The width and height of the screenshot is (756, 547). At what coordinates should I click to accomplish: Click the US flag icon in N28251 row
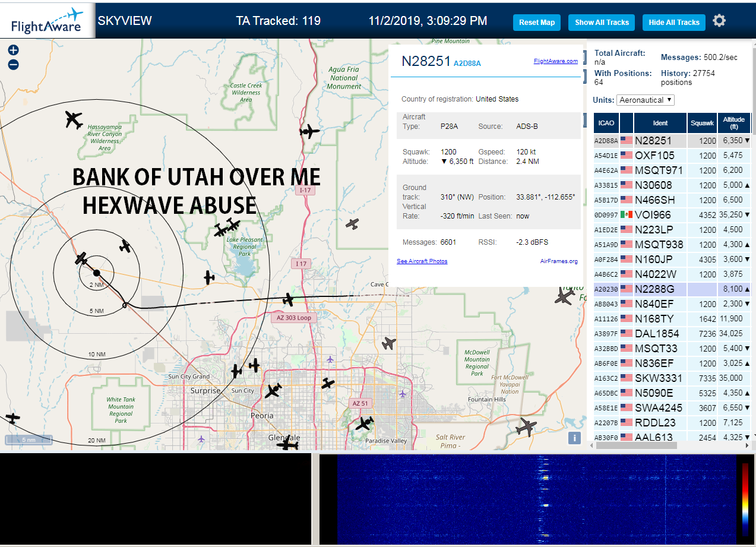pyautogui.click(x=627, y=141)
